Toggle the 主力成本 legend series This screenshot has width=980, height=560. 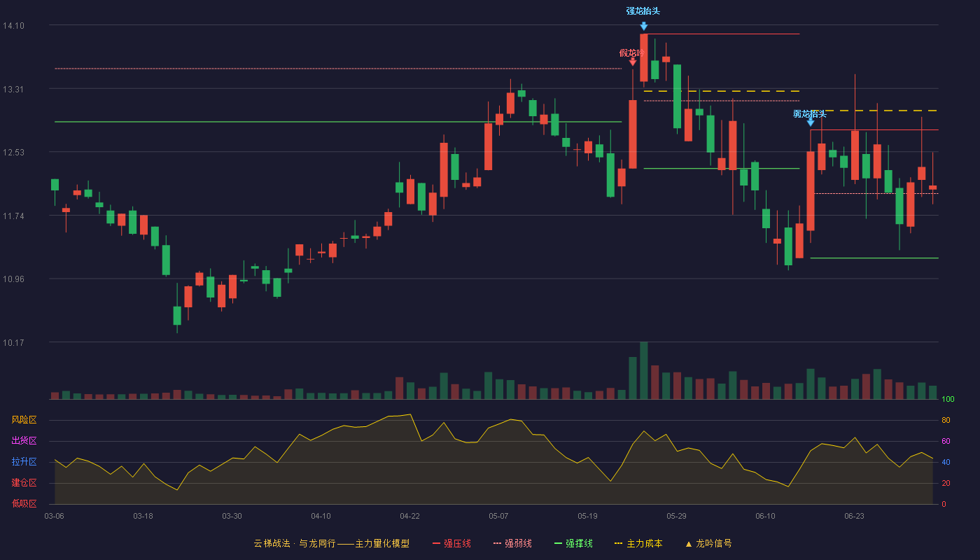[x=638, y=543]
